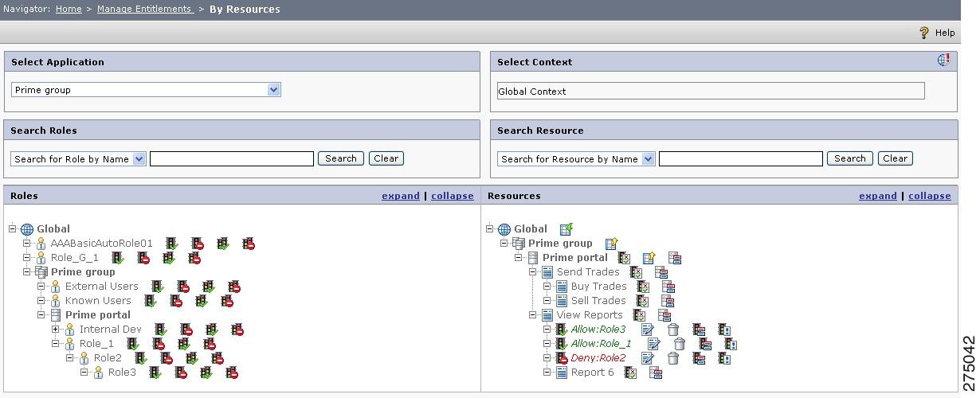Collapse the Role_1 node in Roles tree

[56, 344]
